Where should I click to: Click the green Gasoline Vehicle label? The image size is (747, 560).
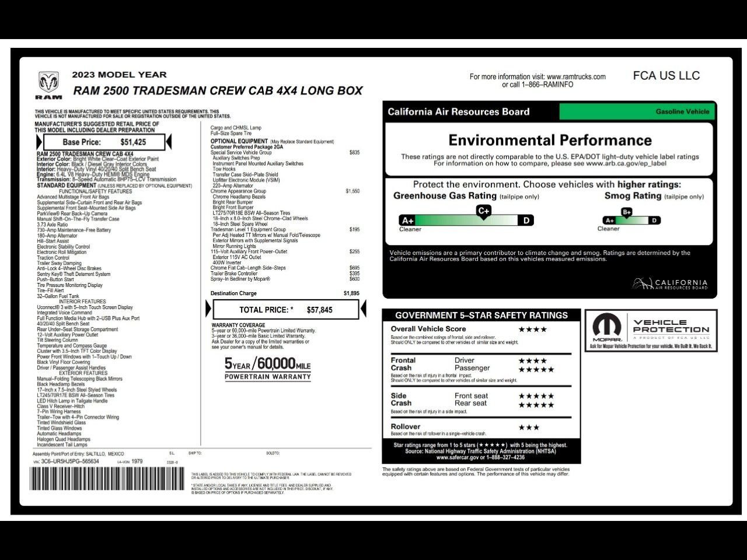(x=636, y=111)
